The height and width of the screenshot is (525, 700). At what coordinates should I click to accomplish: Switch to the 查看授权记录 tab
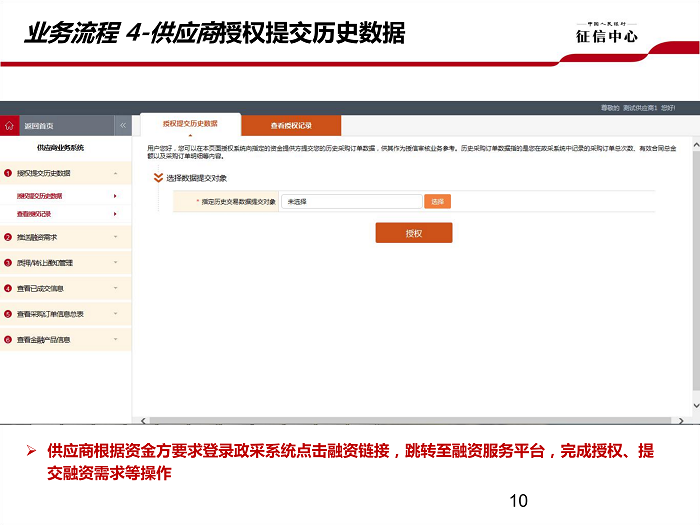tap(291, 126)
